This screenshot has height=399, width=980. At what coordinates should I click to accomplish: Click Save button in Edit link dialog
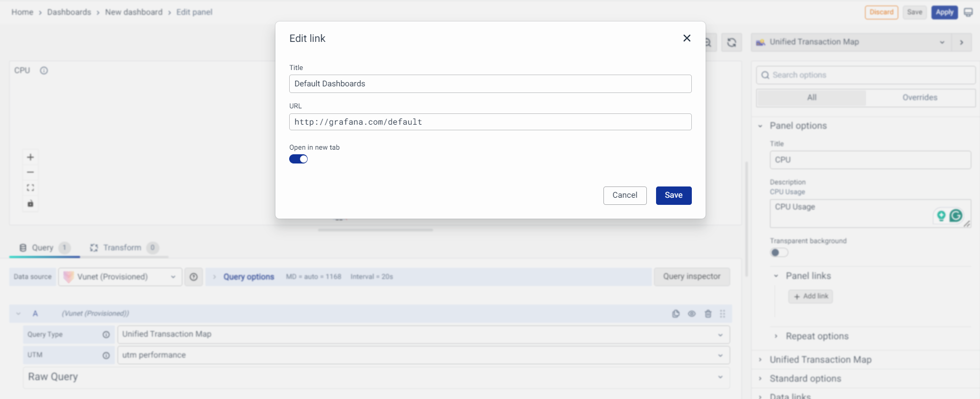pyautogui.click(x=673, y=195)
